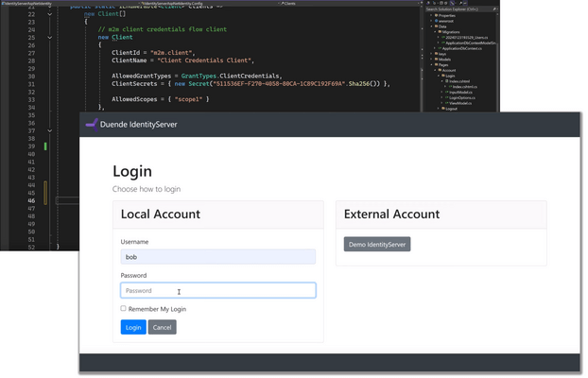Click the Properties wrench icon in Solution Explorer
Viewport: 588px width, 378px height.
(x=436, y=16)
